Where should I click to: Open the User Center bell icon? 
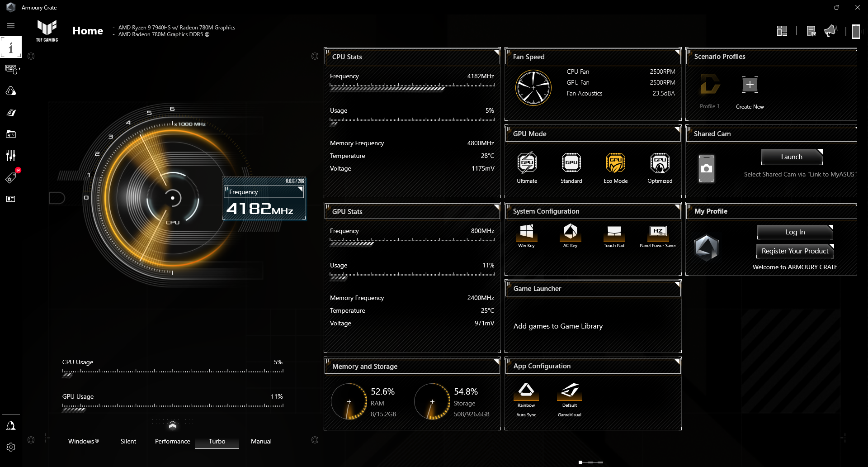point(11,425)
